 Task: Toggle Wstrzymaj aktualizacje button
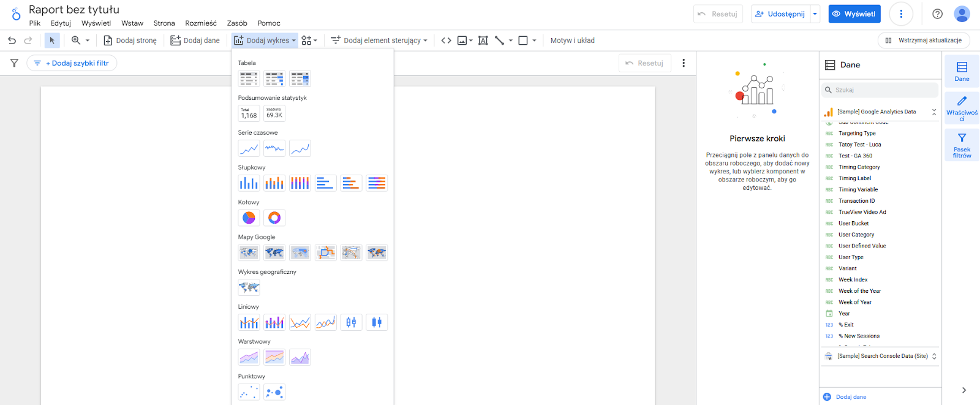click(924, 40)
